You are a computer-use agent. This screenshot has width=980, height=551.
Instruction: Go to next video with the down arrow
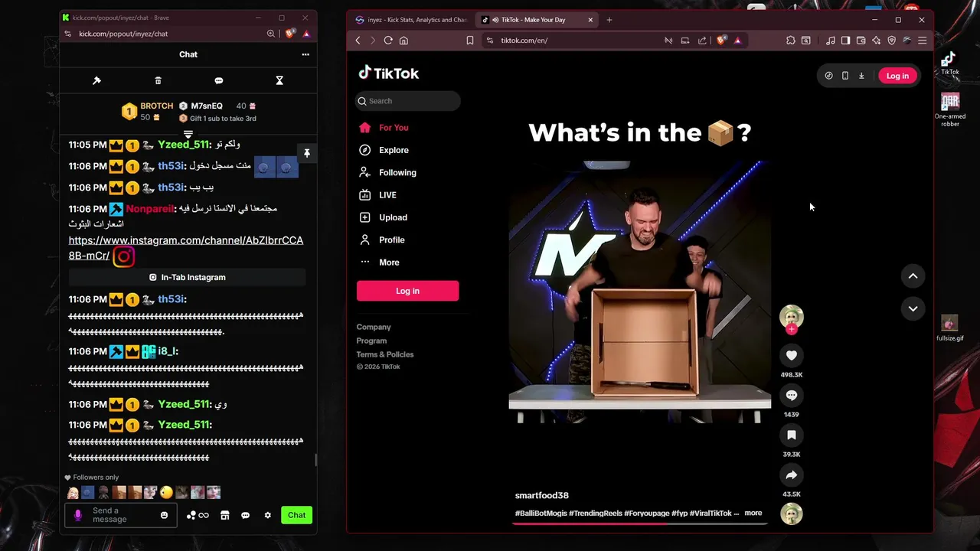point(913,308)
